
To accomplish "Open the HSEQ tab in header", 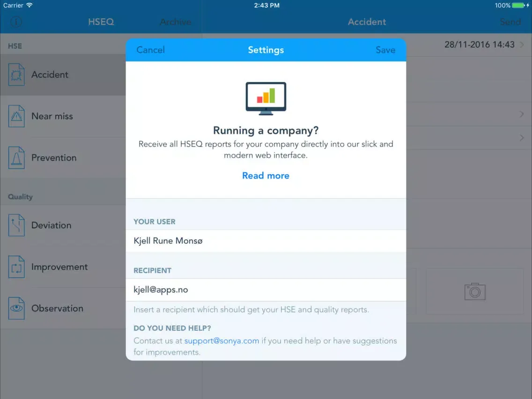I will pyautogui.click(x=101, y=22).
